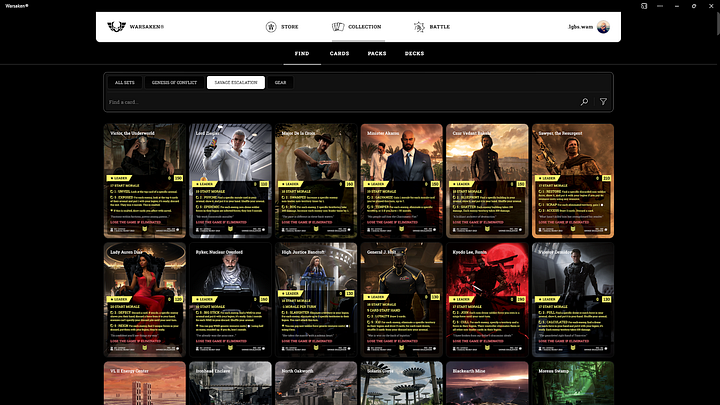
Task: Open the Sawyer, the Resurgent card
Action: [x=573, y=180]
